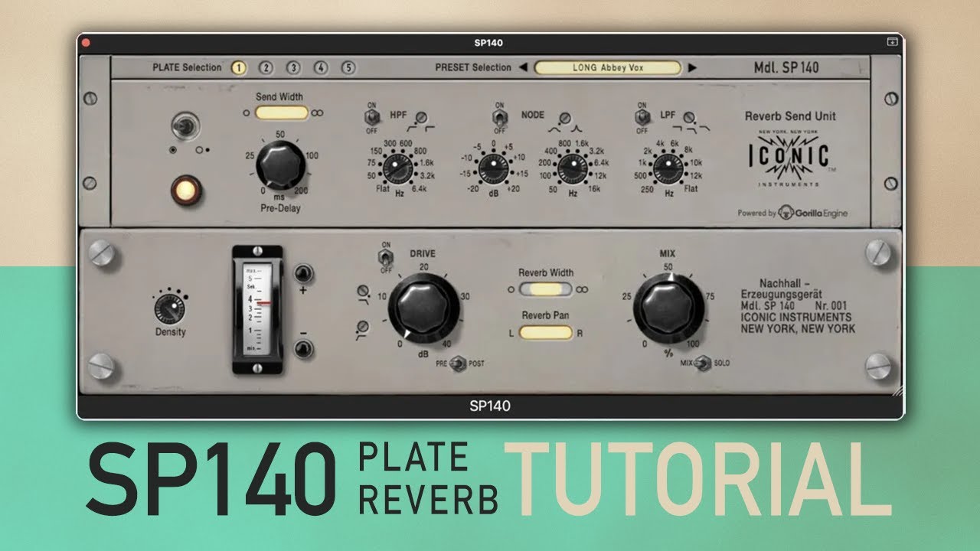Toggle the NODE on/off switch

point(501,117)
